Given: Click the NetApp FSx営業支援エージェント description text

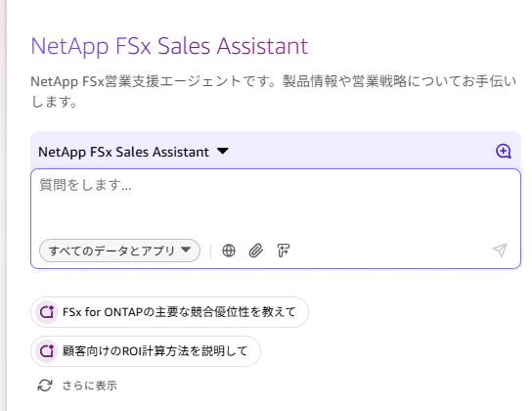Looking at the screenshot, I should [274, 91].
